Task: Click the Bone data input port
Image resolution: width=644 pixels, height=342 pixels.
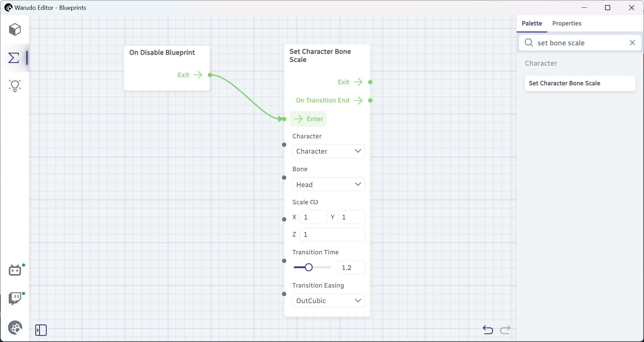Action: tap(284, 178)
